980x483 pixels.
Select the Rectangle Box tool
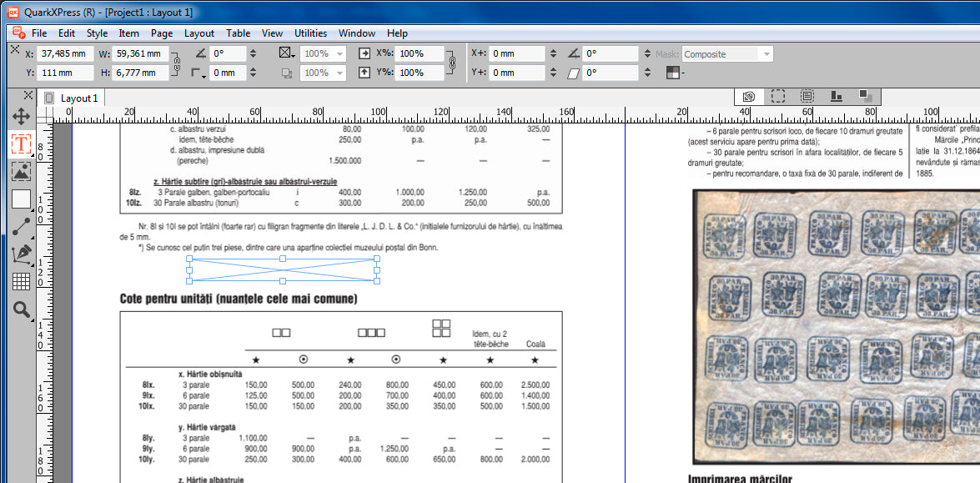click(x=21, y=199)
